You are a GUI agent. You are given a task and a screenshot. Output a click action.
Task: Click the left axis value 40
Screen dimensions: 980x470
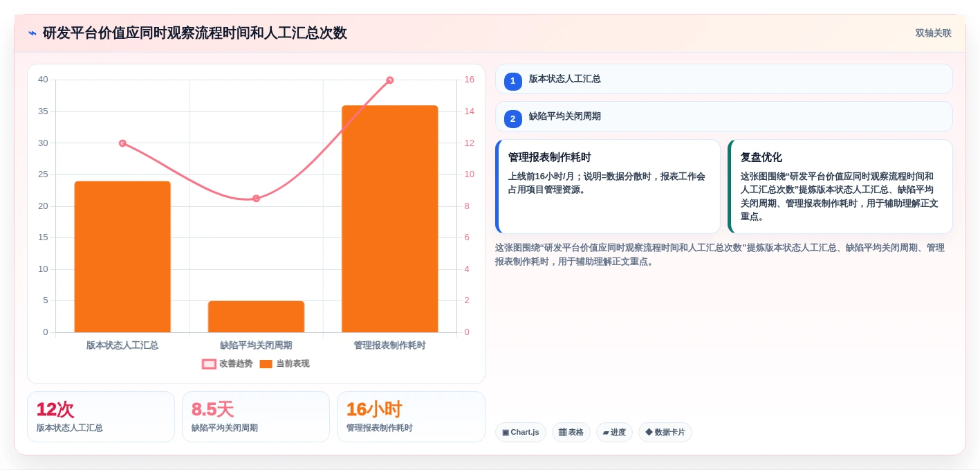click(43, 80)
